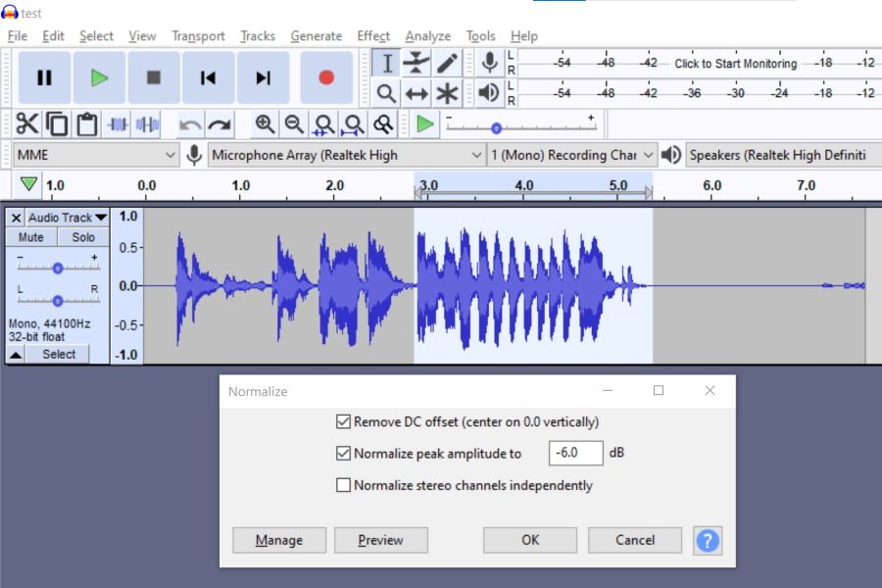Adjust the track gain slider
This screenshot has height=588, width=882.
click(x=58, y=269)
